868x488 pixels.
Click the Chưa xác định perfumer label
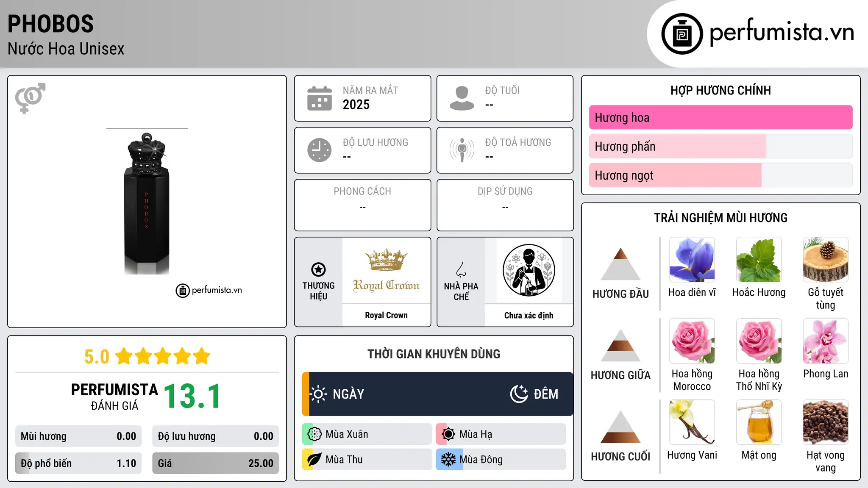[529, 315]
